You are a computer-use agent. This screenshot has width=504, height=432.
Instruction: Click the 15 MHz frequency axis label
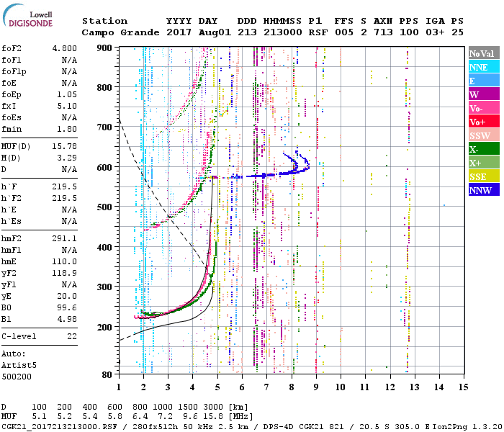click(x=463, y=387)
